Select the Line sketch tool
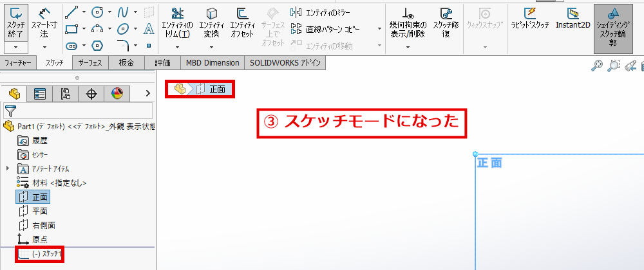The height and width of the screenshot is (270, 644). click(x=71, y=12)
